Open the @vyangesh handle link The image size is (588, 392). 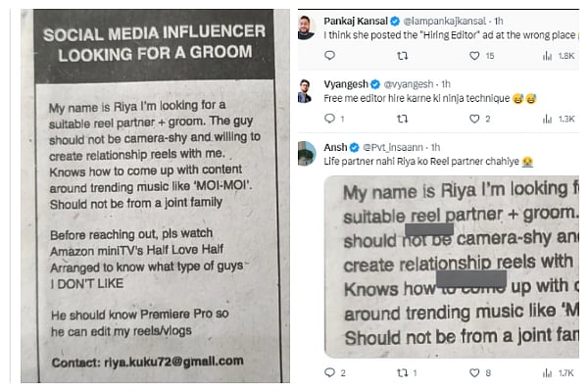(x=409, y=84)
